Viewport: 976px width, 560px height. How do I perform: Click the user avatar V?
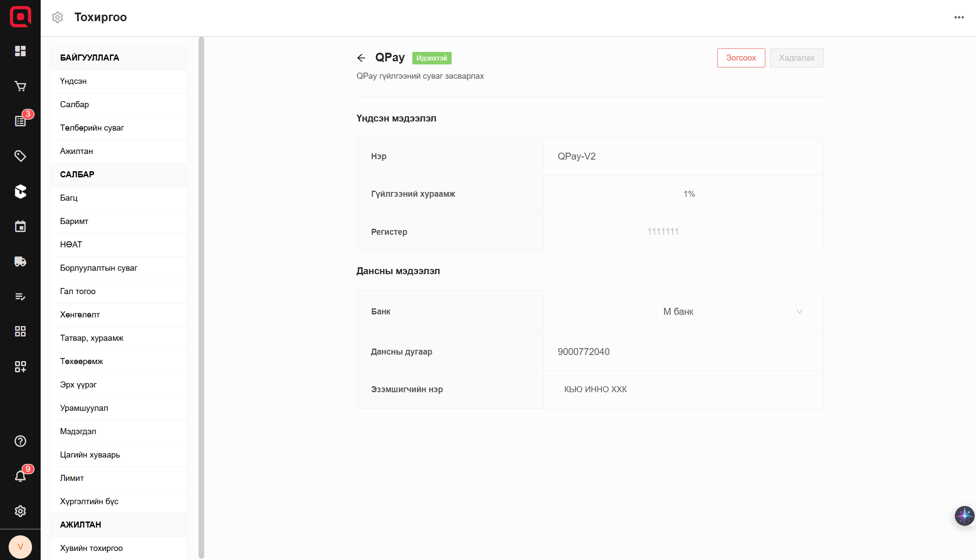click(x=20, y=547)
